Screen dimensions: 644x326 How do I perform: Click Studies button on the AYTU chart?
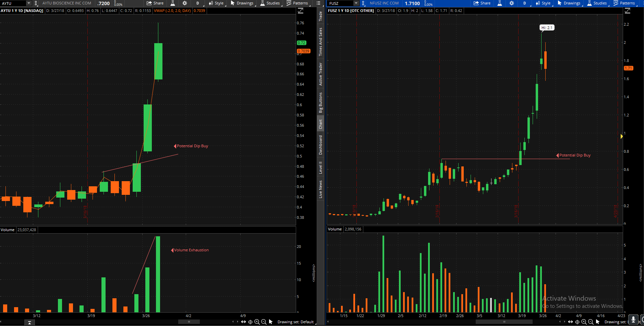[270, 3]
